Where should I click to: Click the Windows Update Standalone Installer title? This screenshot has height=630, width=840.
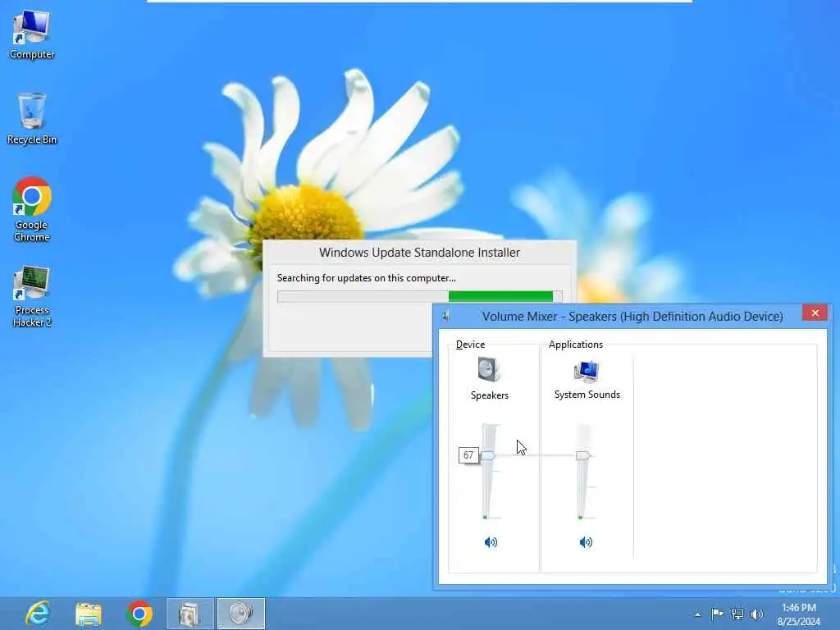pyautogui.click(x=419, y=253)
